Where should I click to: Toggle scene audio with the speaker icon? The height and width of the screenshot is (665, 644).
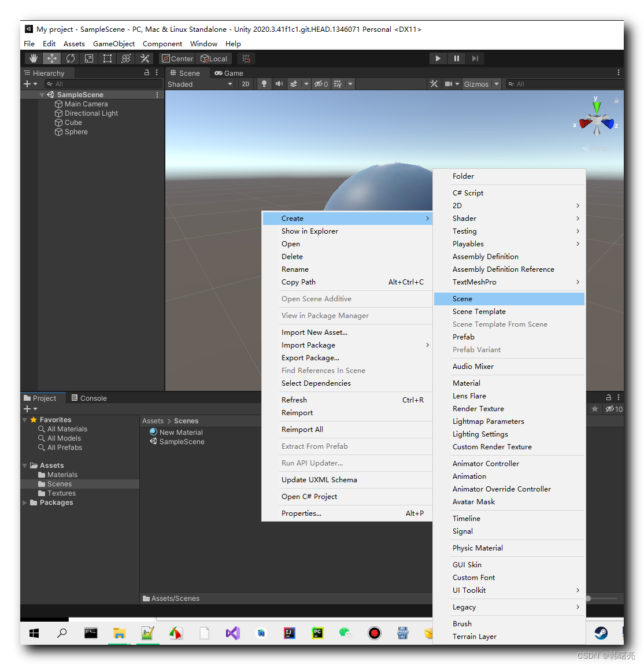(279, 84)
